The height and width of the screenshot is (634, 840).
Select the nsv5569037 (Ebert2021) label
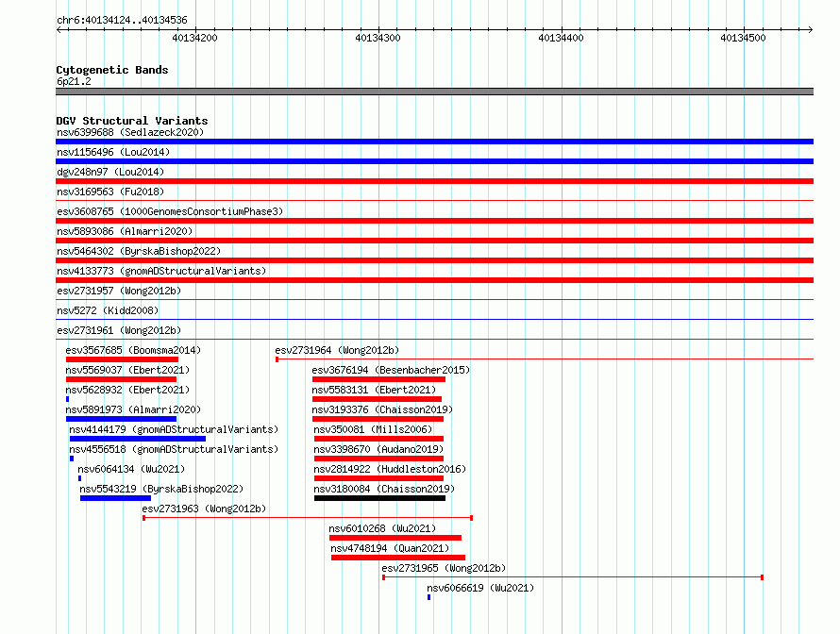coord(127,370)
